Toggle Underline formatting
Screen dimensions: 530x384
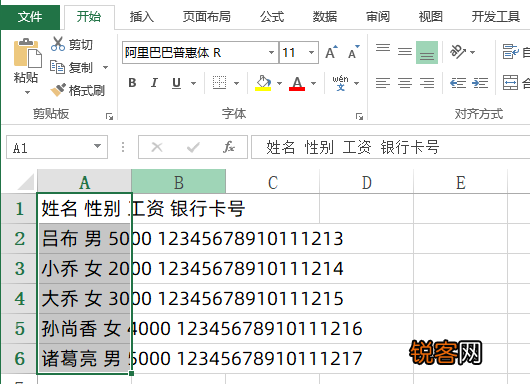[176, 83]
